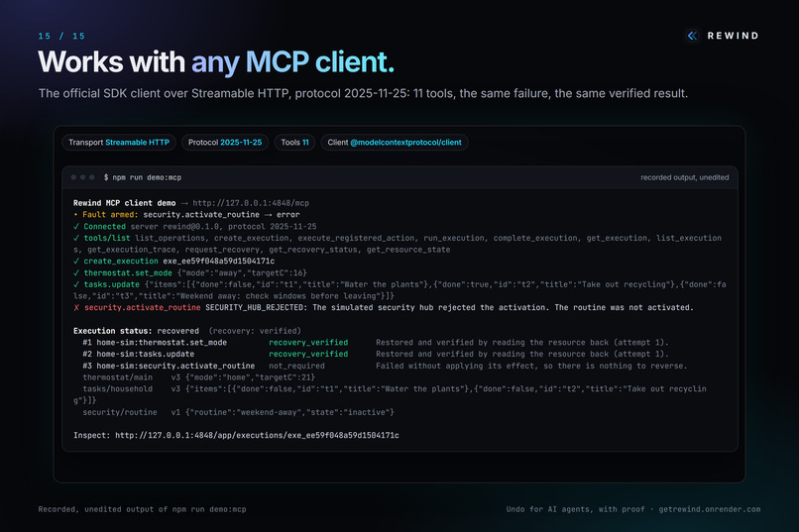Click the footer 'Recorded, unedited output' text
Image resolution: width=799 pixels, height=532 pixels.
click(142, 509)
